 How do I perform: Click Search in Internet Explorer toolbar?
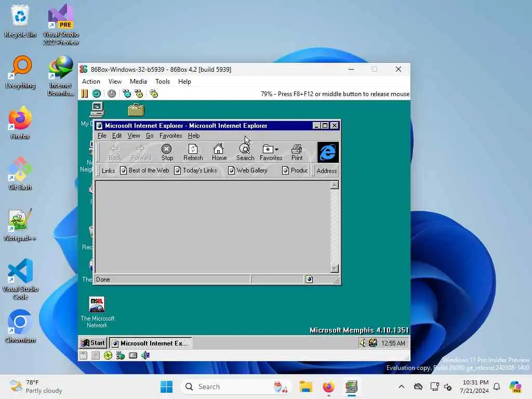coord(245,152)
